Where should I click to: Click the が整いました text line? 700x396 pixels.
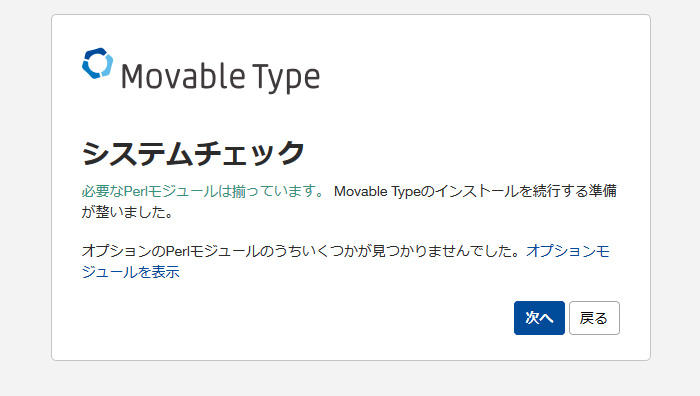point(128,212)
